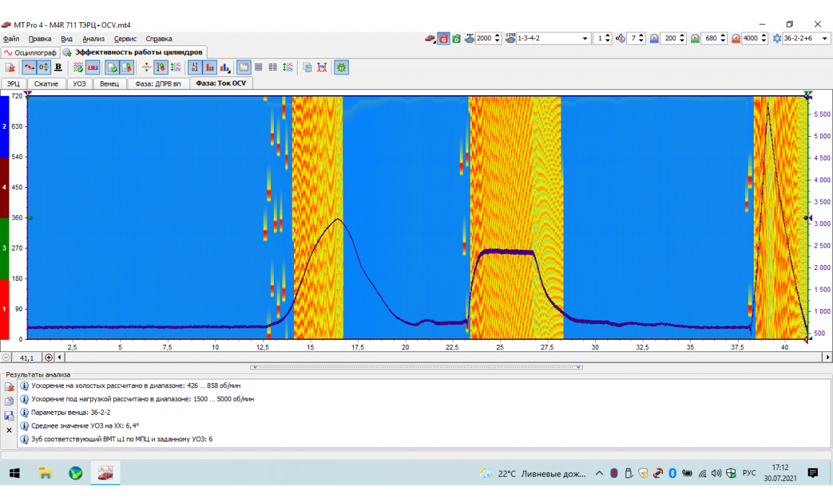Open the Осциллограф tab
833x504 pixels.
(30, 53)
